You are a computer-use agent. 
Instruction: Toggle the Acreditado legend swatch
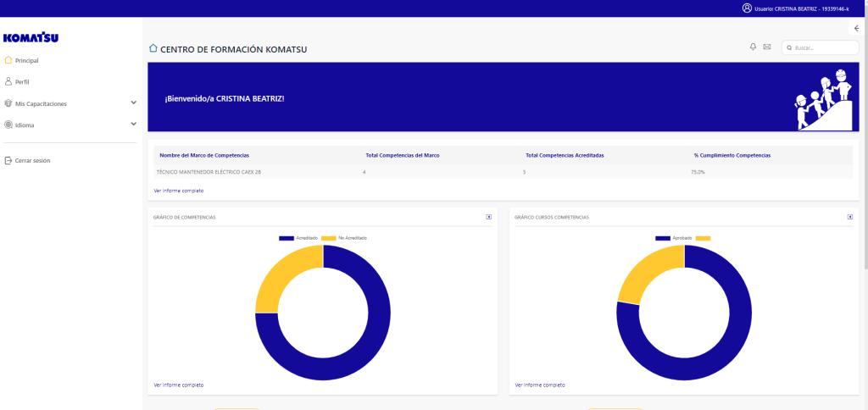(x=287, y=238)
